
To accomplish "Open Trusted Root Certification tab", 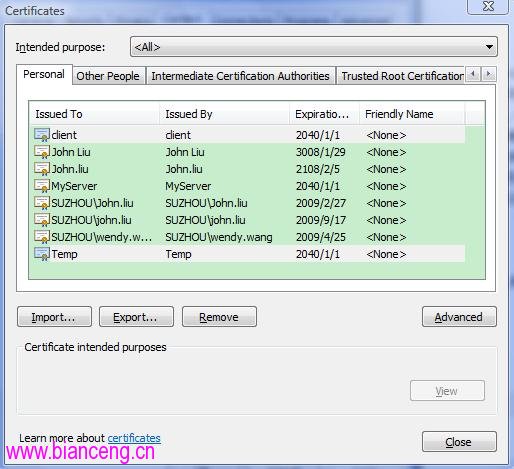I will tap(401, 76).
